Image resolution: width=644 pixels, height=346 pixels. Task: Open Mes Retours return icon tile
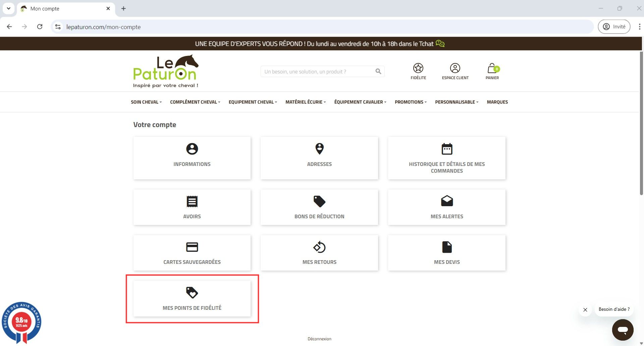[x=319, y=253]
